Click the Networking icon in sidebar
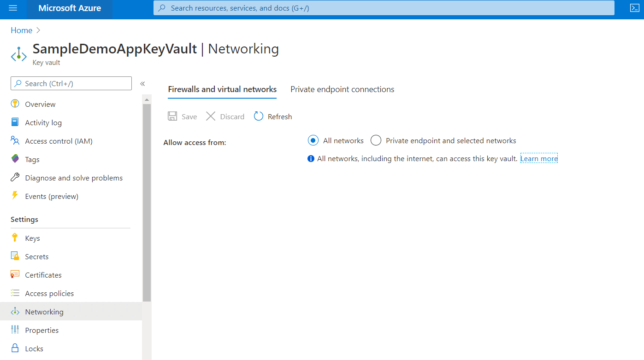 coord(15,312)
